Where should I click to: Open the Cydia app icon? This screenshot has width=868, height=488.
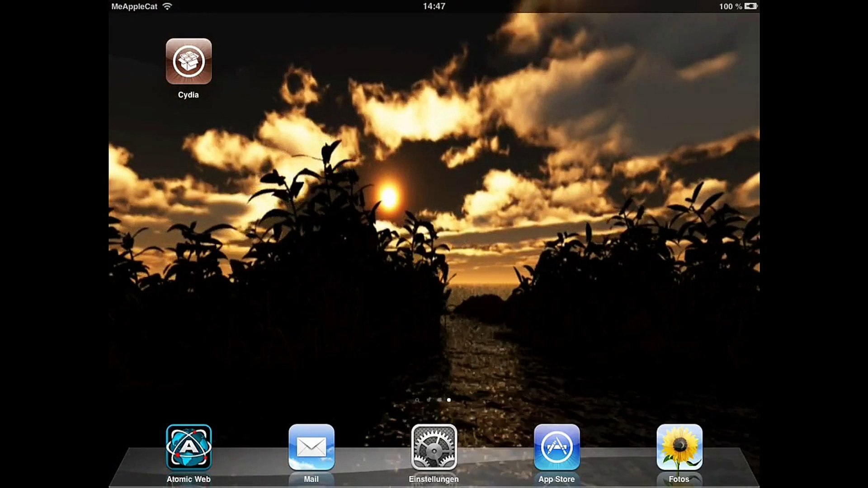tap(189, 61)
